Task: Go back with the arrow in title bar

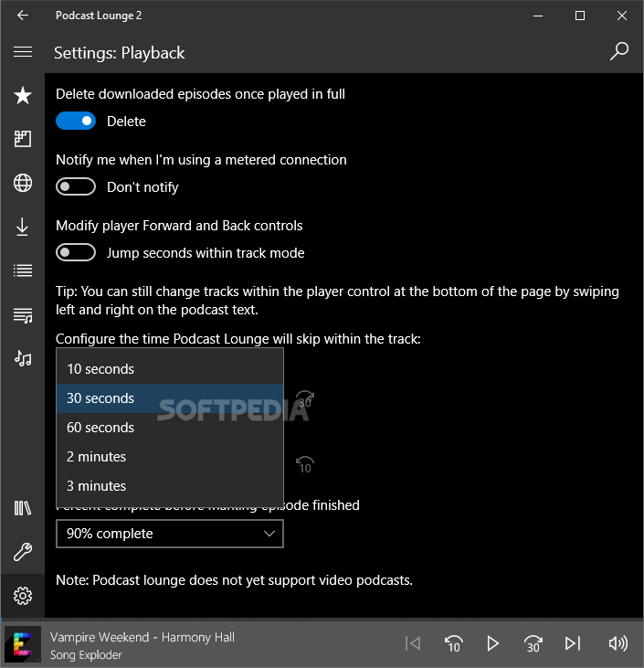Action: (x=23, y=16)
